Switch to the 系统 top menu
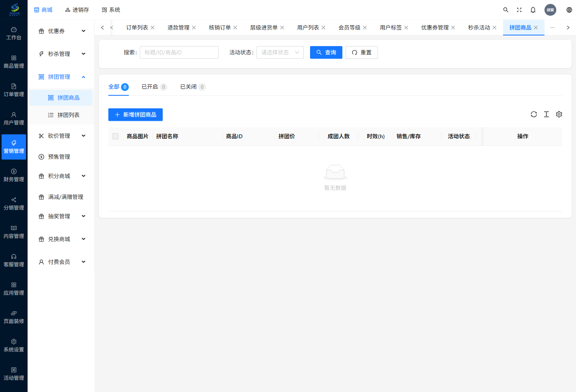576x392 pixels. (111, 10)
